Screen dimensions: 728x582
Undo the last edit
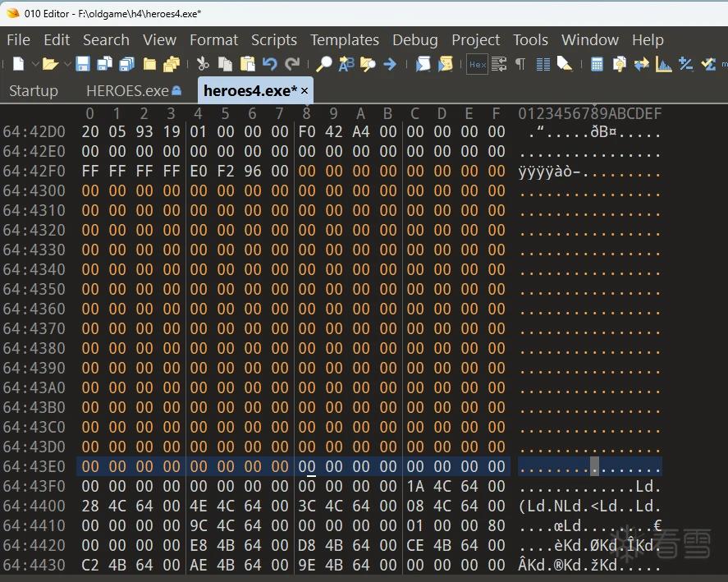[x=270, y=64]
